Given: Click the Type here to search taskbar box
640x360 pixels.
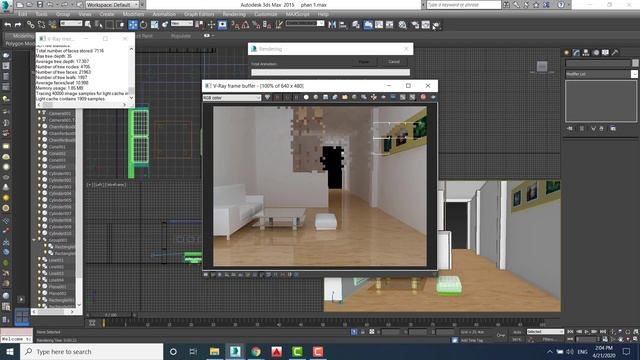Looking at the screenshot, I should (x=91, y=351).
